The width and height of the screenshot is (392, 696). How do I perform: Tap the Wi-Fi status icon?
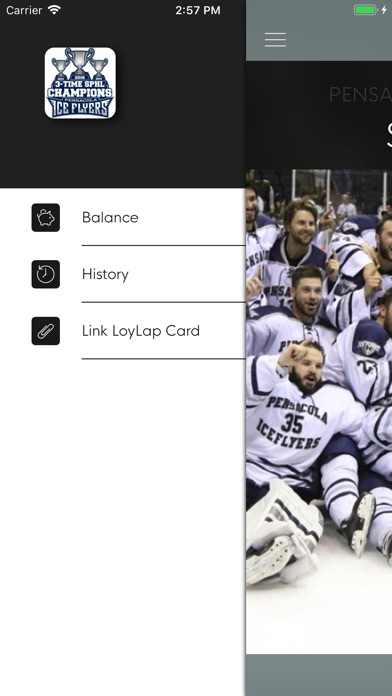pyautogui.click(x=55, y=10)
